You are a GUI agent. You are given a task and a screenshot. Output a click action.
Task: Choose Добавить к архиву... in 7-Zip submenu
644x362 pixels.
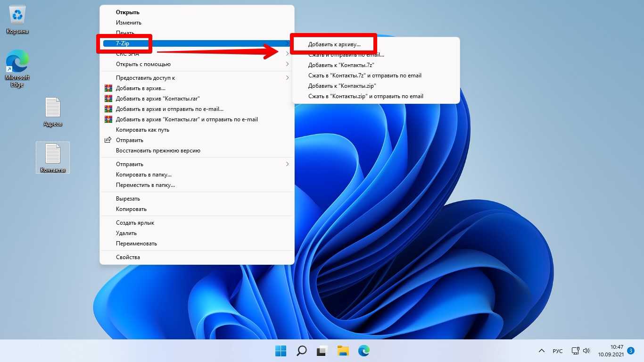point(334,44)
